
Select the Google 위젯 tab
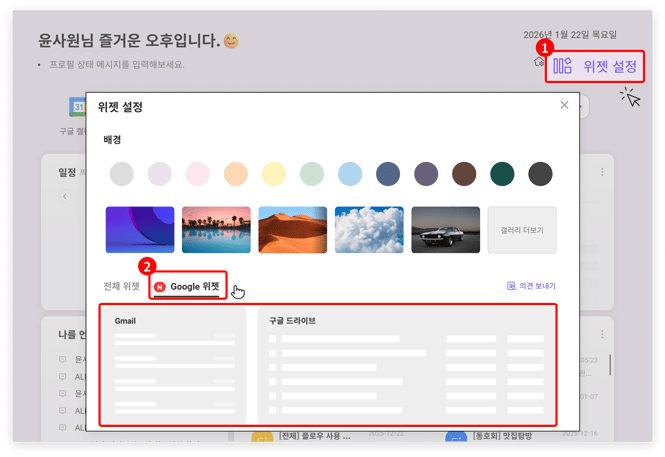[189, 286]
